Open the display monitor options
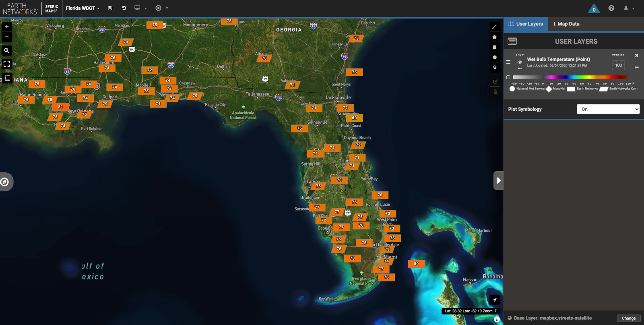644x325 pixels. click(x=137, y=8)
